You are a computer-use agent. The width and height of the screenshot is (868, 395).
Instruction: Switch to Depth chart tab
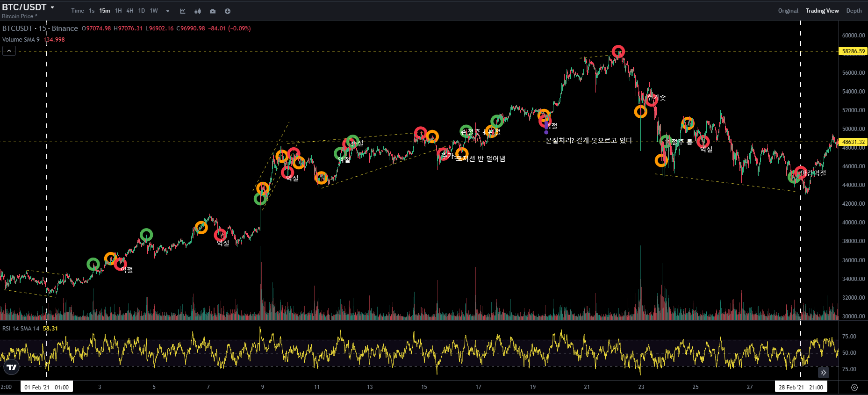(854, 11)
